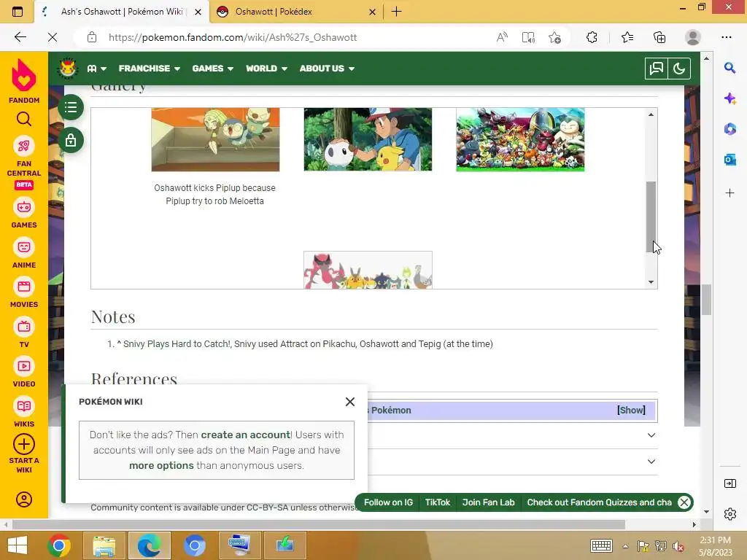Open Edge sidebar search icon
The image size is (747, 560).
(729, 68)
